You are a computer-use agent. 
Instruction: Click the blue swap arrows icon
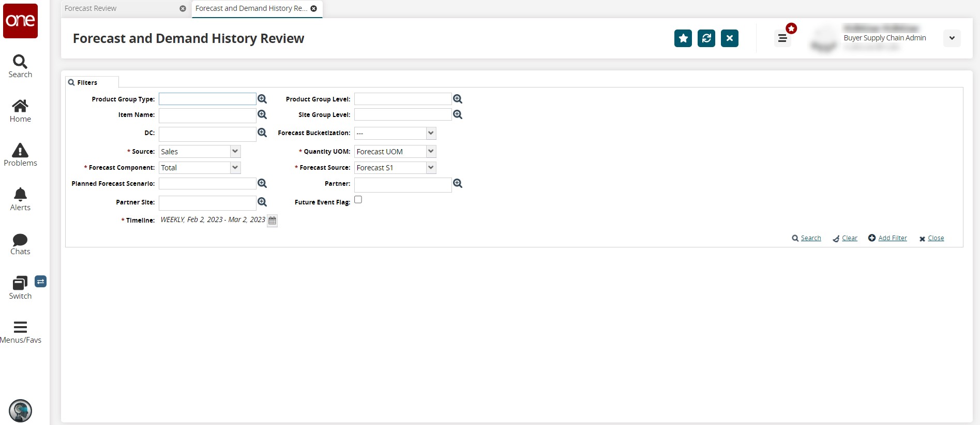click(x=40, y=281)
